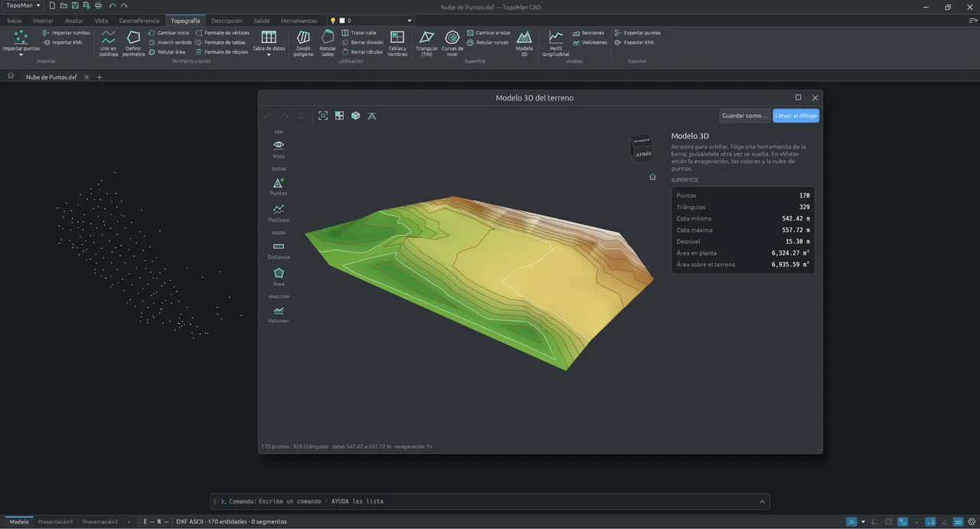Open Formato de rótulos
The image size is (980, 529).
pyautogui.click(x=222, y=52)
